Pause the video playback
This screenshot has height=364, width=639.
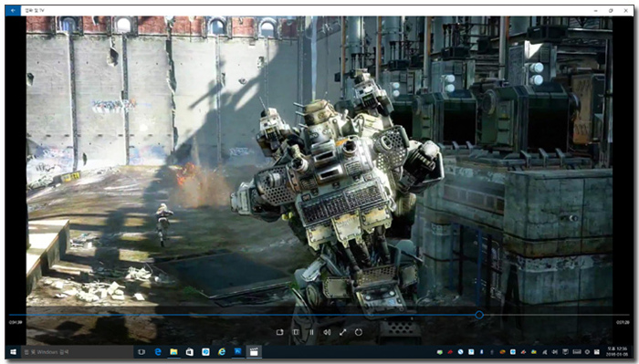tap(312, 332)
